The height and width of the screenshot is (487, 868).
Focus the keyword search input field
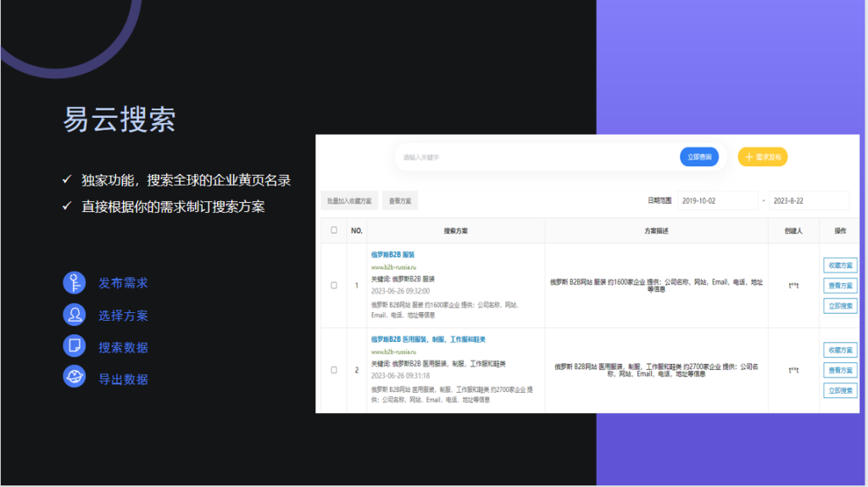pos(534,157)
